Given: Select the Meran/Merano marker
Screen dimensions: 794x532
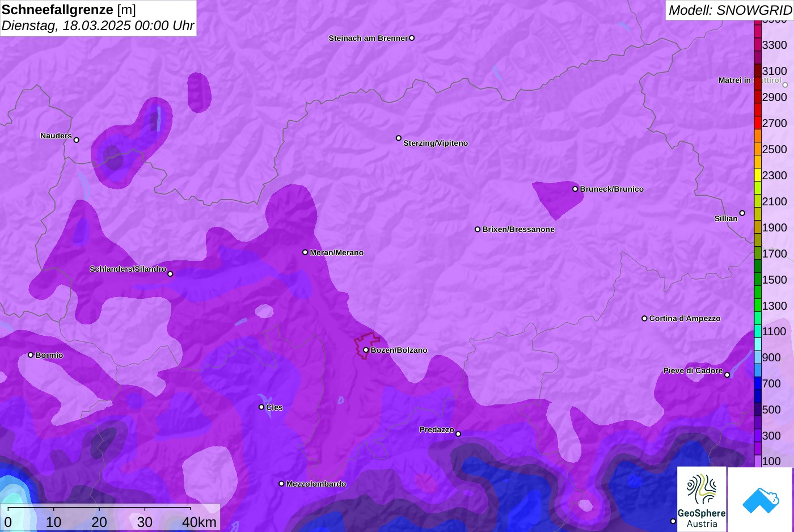Looking at the screenshot, I should [305, 252].
